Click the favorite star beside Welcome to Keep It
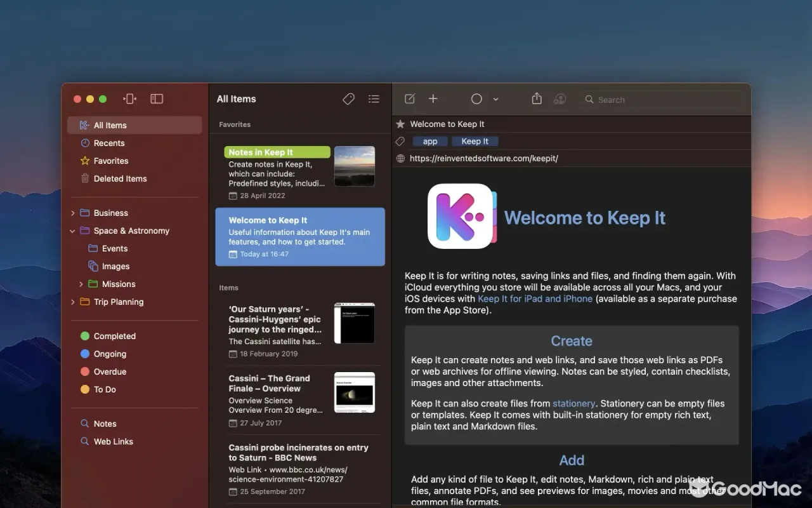The height and width of the screenshot is (508, 812). [x=400, y=124]
